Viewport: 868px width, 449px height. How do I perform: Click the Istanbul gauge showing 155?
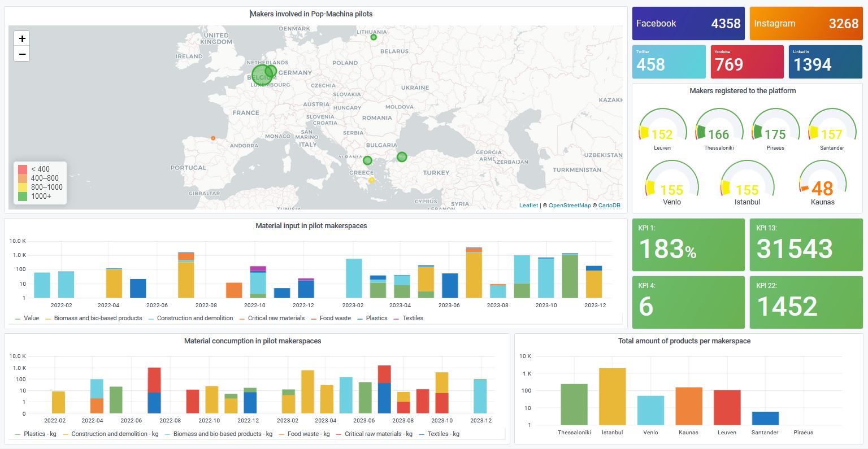[747, 184]
